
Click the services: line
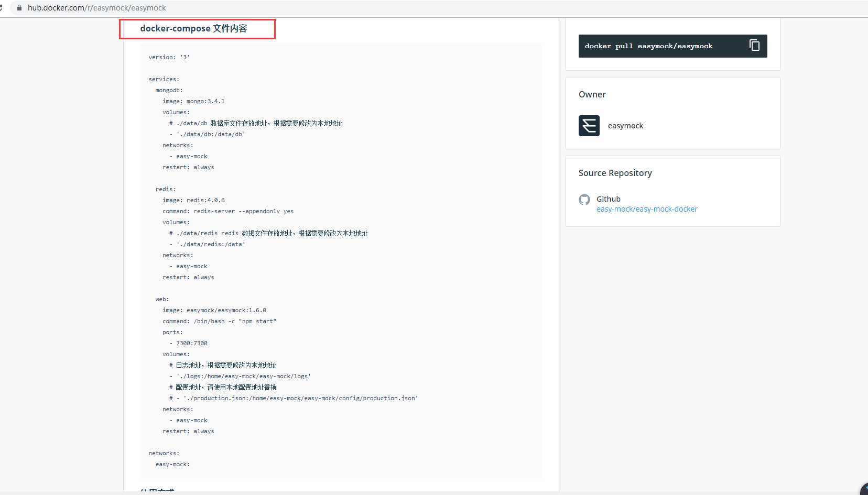pyautogui.click(x=164, y=79)
